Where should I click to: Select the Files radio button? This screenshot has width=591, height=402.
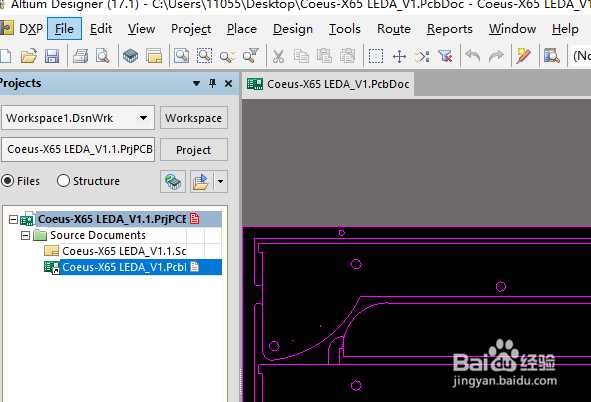click(x=8, y=181)
